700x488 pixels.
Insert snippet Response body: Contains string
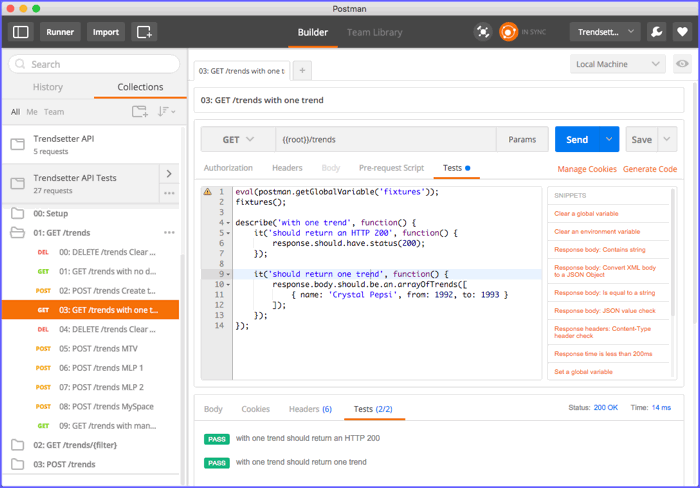pyautogui.click(x=600, y=250)
